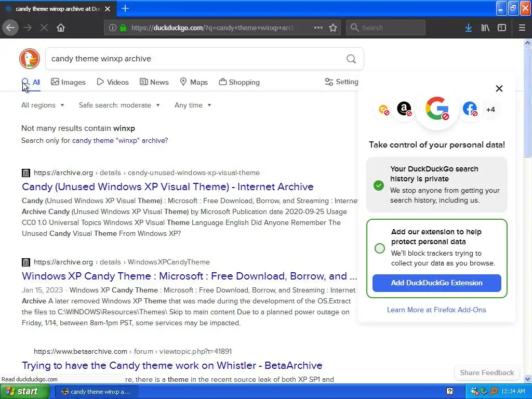Viewport: 532px width, 399px height.
Task: Bookmark this page with the star
Action: tap(333, 28)
